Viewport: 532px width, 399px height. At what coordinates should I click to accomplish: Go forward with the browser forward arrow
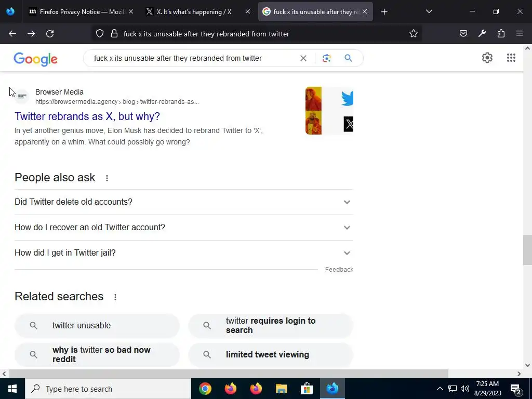tap(31, 34)
